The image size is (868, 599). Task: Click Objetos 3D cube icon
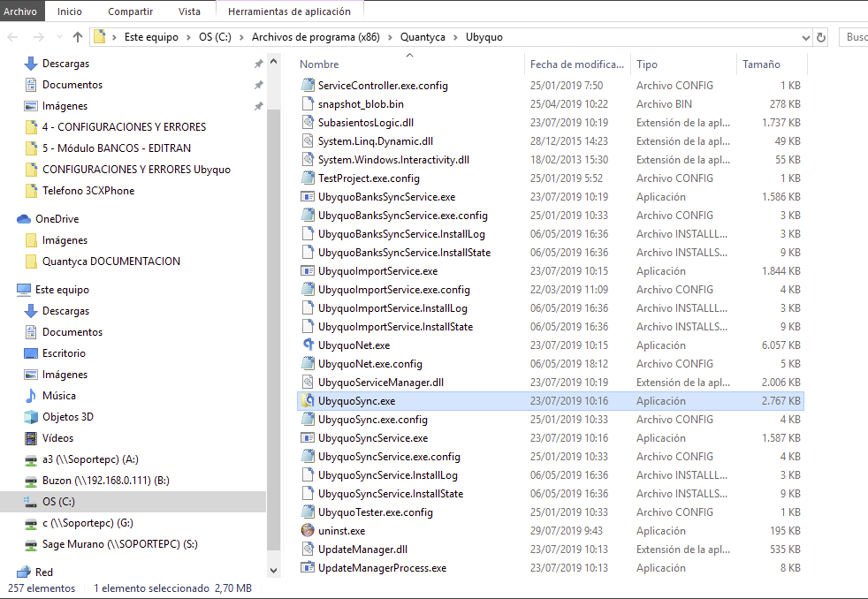(31, 416)
